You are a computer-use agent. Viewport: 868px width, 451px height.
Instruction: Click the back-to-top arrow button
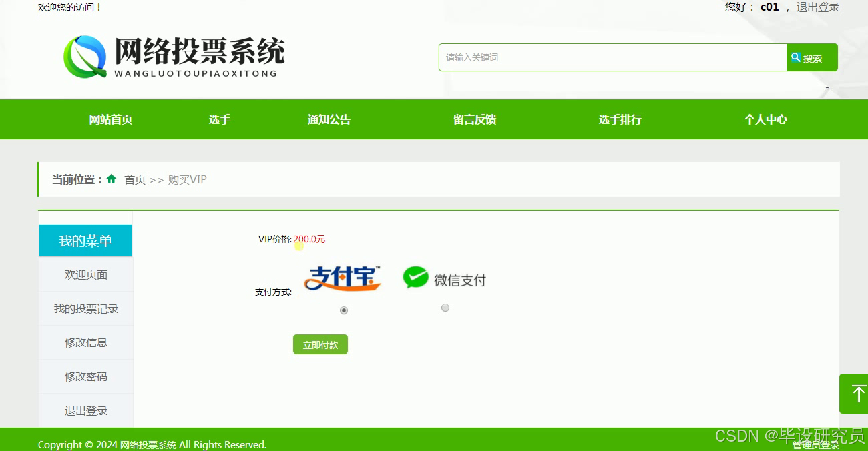coord(854,394)
